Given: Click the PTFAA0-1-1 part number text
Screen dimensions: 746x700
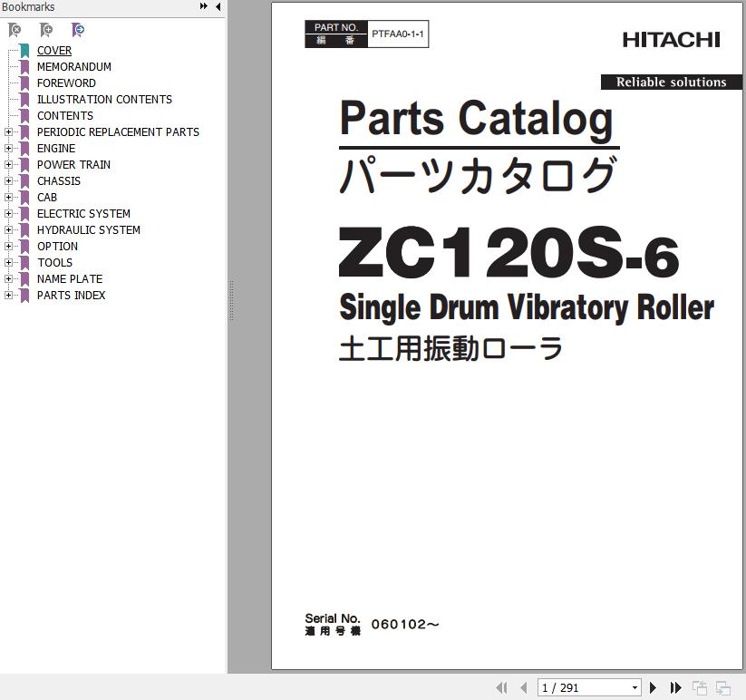Looking at the screenshot, I should pyautogui.click(x=398, y=34).
